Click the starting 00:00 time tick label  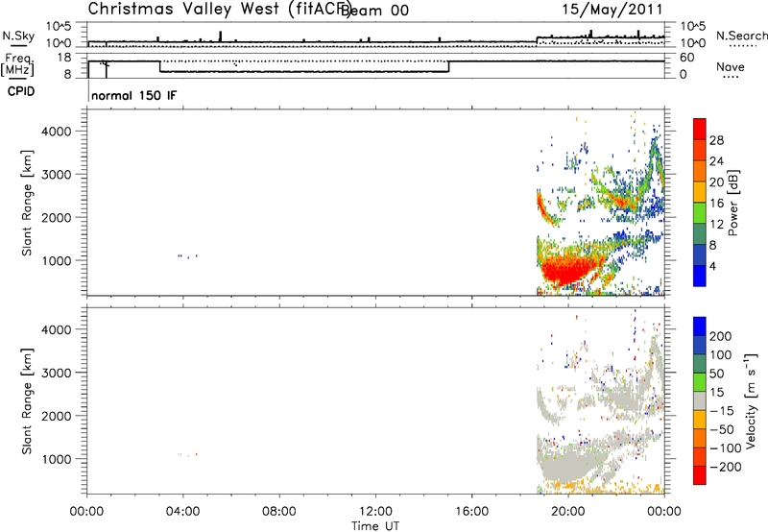click(x=86, y=512)
